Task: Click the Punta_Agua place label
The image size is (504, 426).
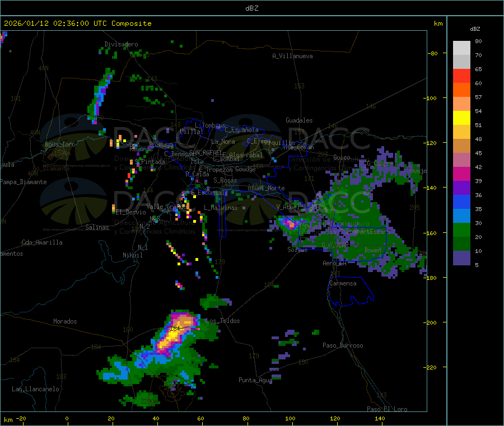Action: 255,380
